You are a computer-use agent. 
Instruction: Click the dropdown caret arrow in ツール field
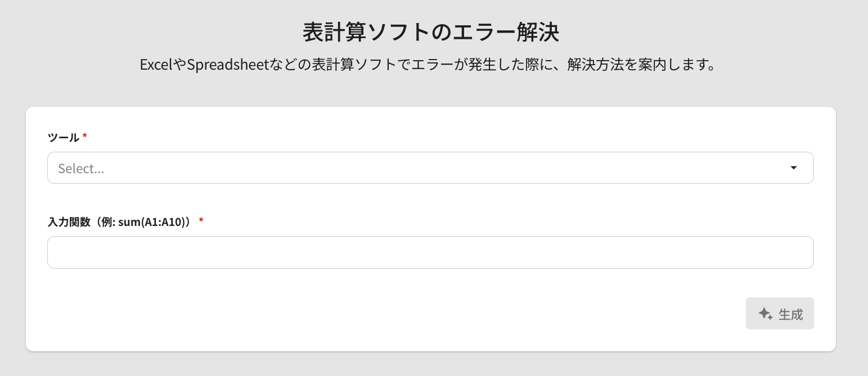click(x=794, y=167)
